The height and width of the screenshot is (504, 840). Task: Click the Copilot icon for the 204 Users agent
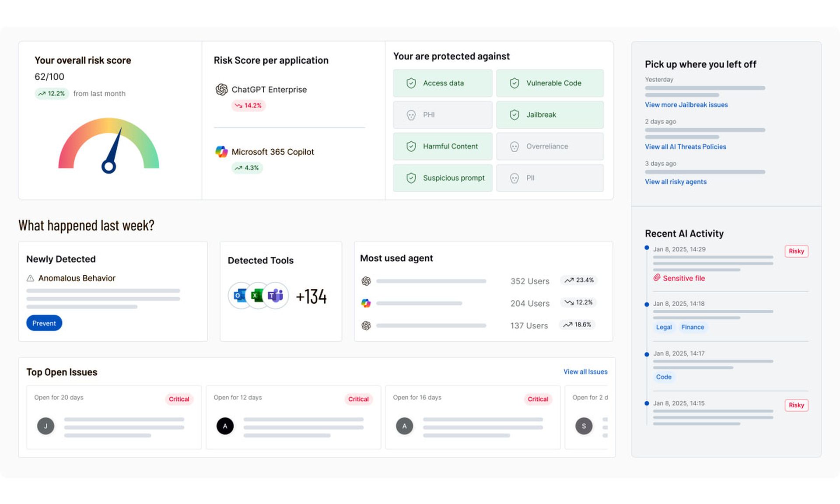pos(366,303)
